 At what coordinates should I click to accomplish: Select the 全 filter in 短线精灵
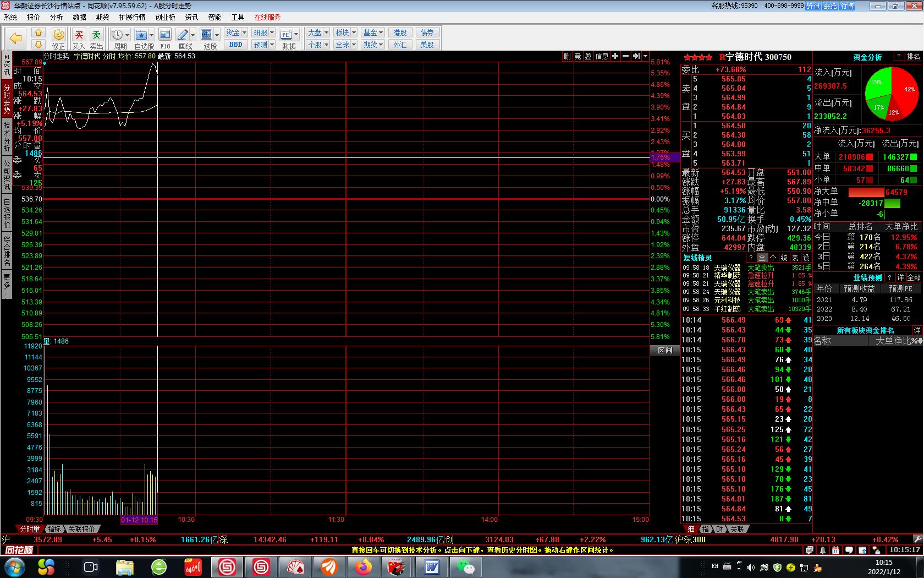tap(762, 258)
